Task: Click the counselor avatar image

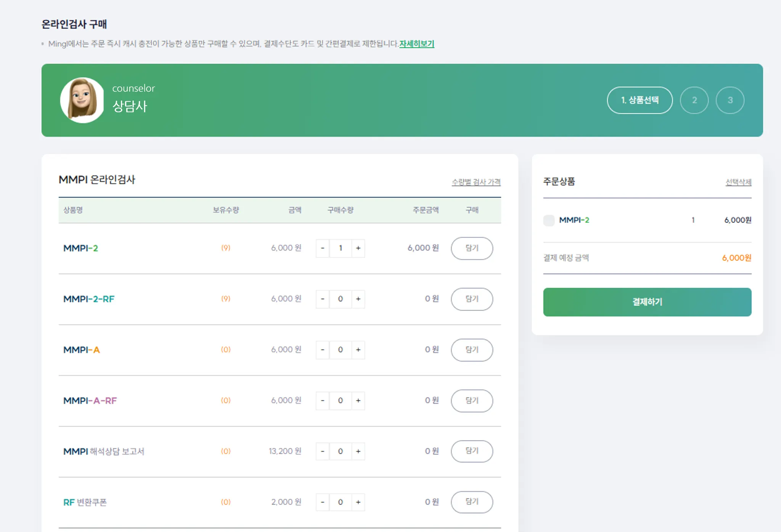Action: coord(82,100)
